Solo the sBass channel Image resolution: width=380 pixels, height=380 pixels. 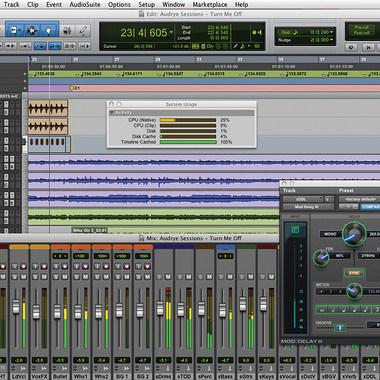point(222,277)
